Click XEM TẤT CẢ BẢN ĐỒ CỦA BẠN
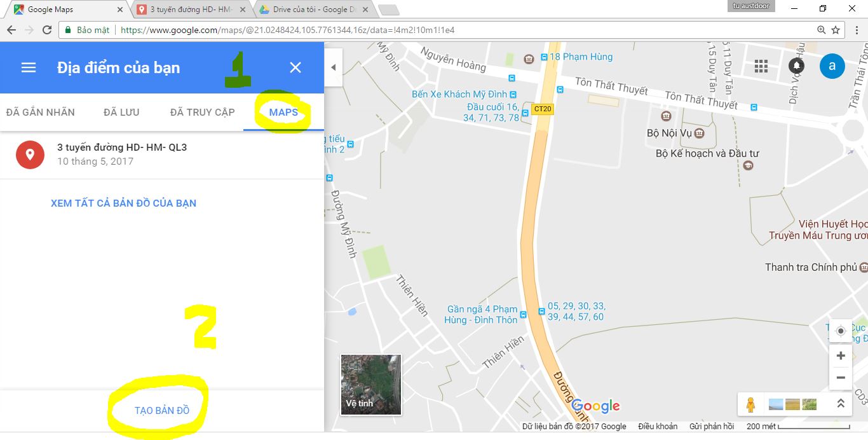Image resolution: width=868 pixels, height=440 pixels. 123,203
